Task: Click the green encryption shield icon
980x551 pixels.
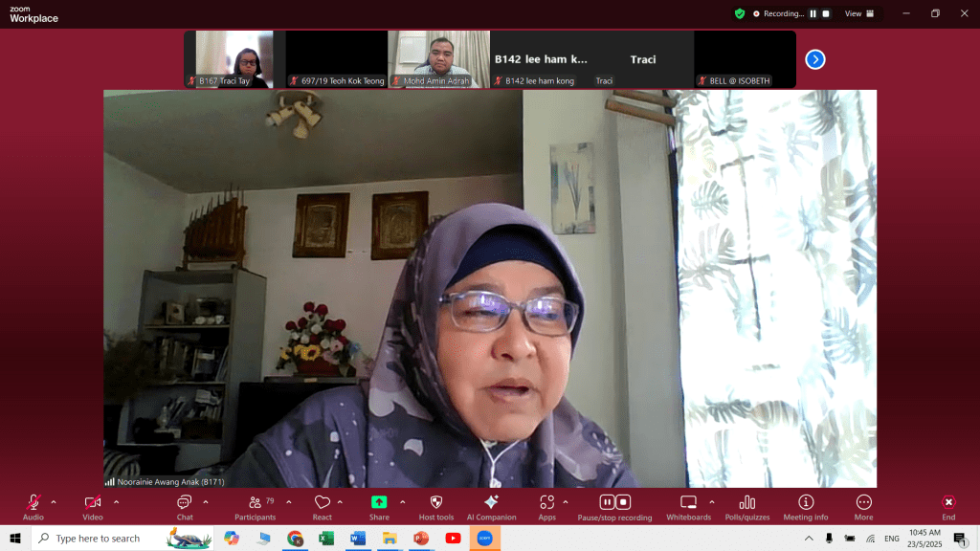Action: pos(740,13)
